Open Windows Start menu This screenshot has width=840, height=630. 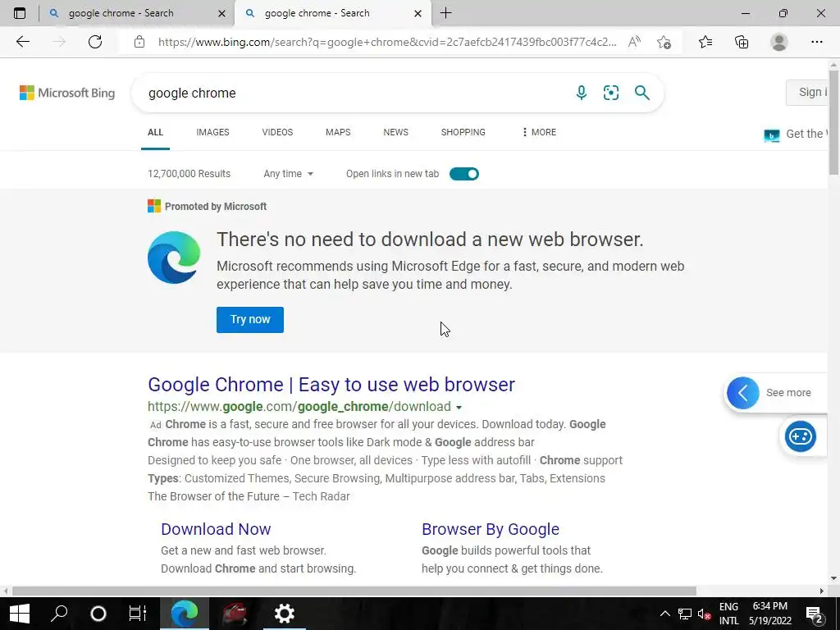click(x=20, y=614)
